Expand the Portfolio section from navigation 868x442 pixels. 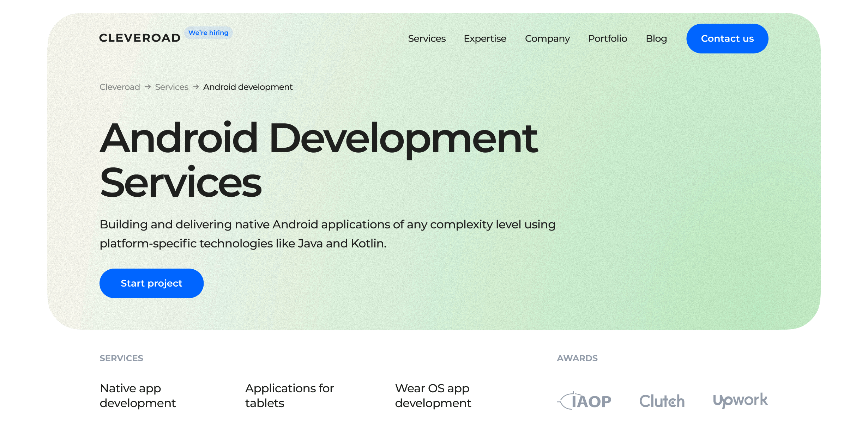pyautogui.click(x=608, y=39)
